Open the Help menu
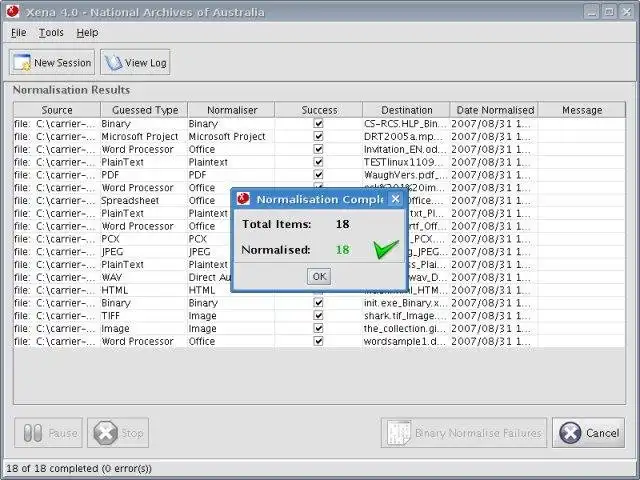The height and width of the screenshot is (480, 640). tap(87, 33)
